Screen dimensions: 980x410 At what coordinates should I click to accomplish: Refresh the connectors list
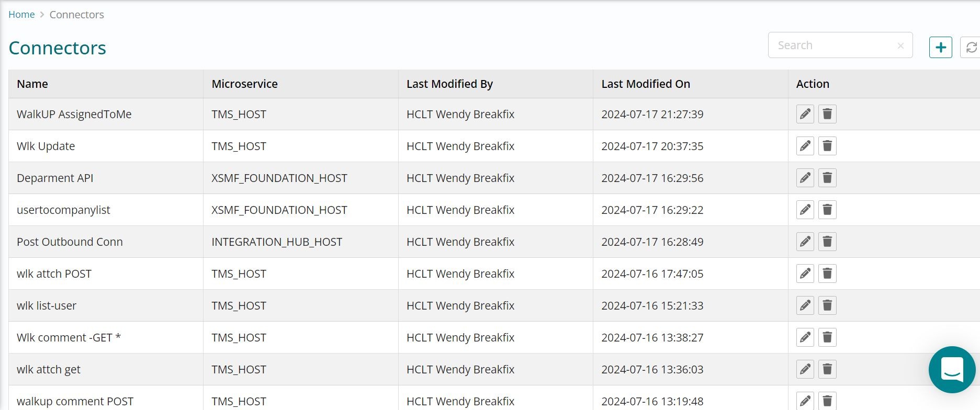[x=971, y=48]
